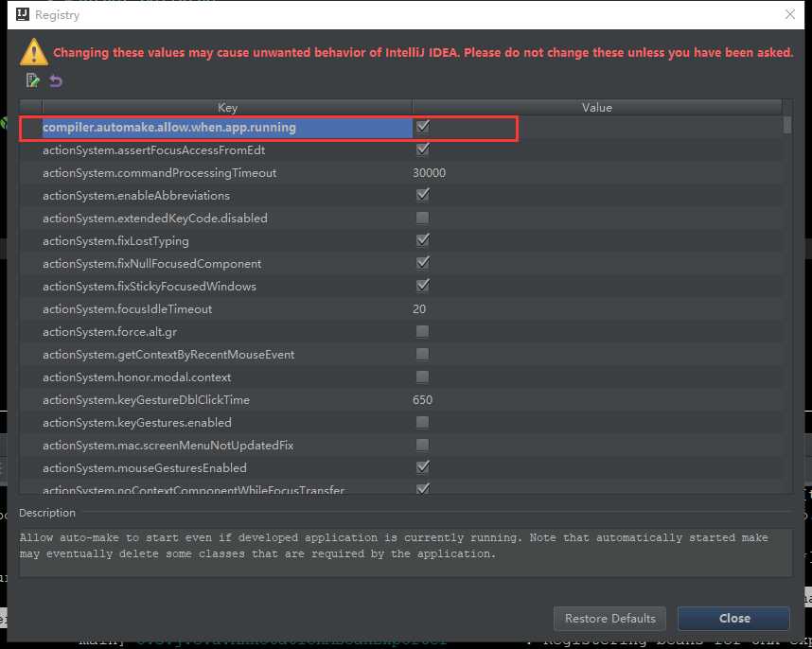
Task: Enable actionSystem.force.alt.gr checkbox
Action: click(423, 331)
